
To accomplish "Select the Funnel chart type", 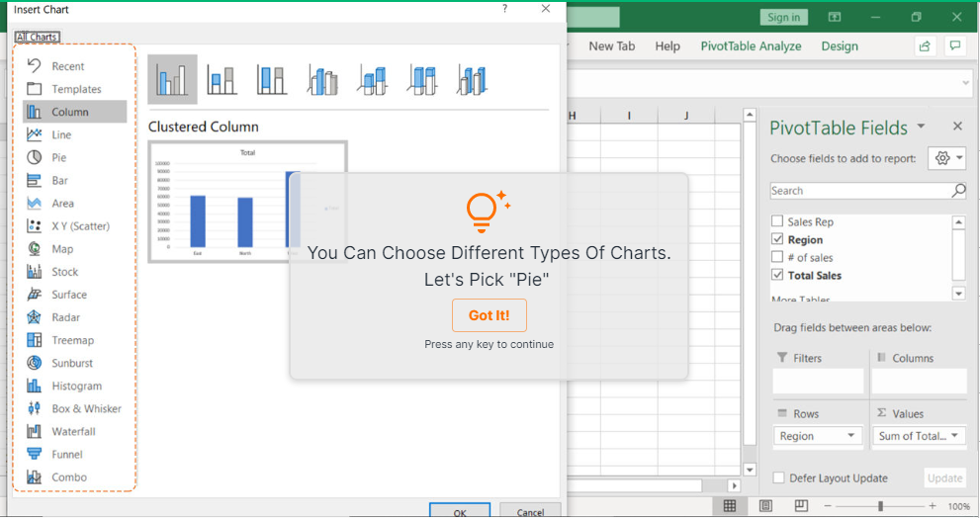I will pyautogui.click(x=74, y=454).
